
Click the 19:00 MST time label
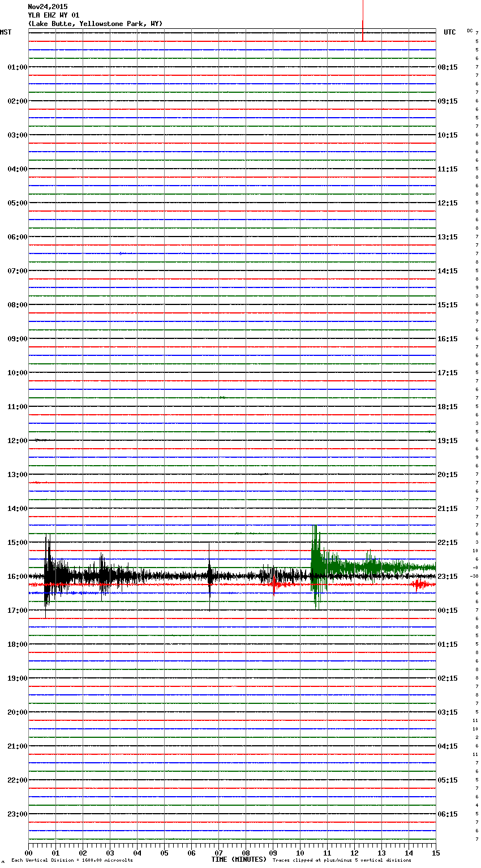pos(17,678)
